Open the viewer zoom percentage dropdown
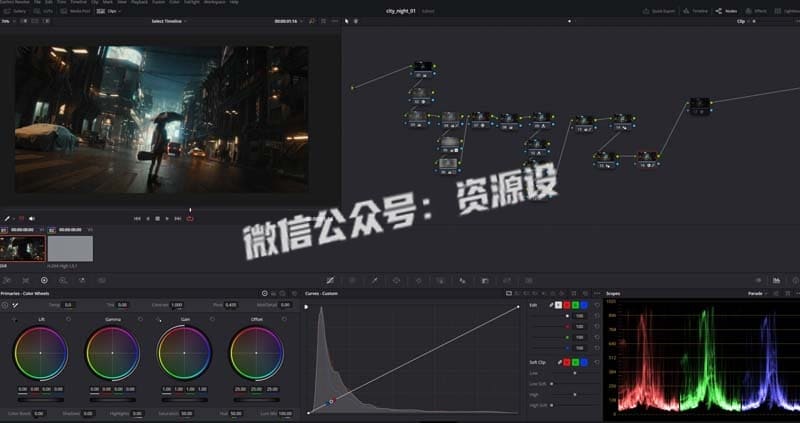800x423 pixels. click(x=8, y=21)
